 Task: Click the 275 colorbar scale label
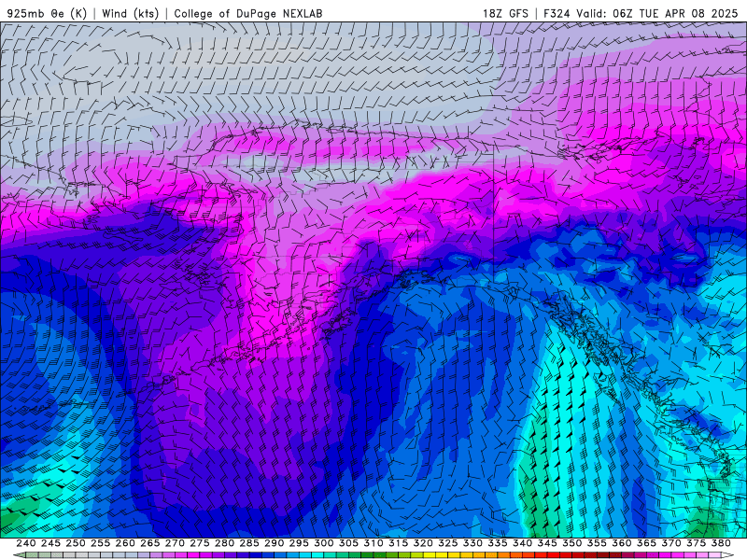(x=200, y=543)
